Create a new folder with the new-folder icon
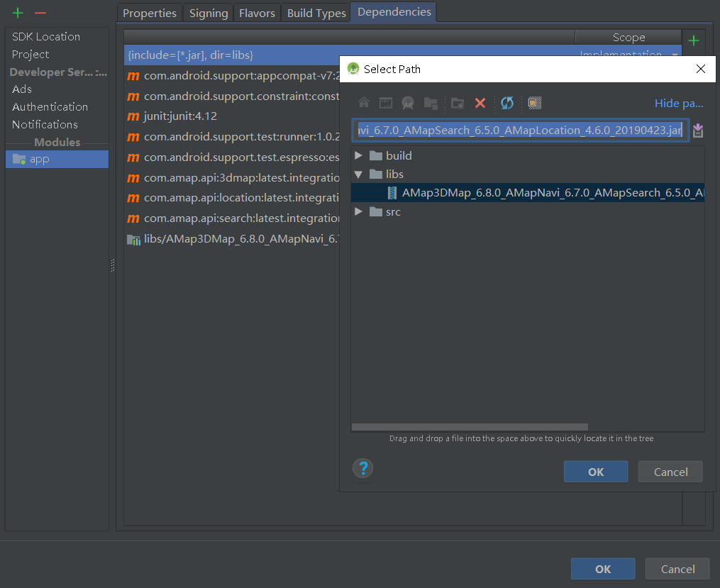720x588 pixels. click(x=456, y=103)
